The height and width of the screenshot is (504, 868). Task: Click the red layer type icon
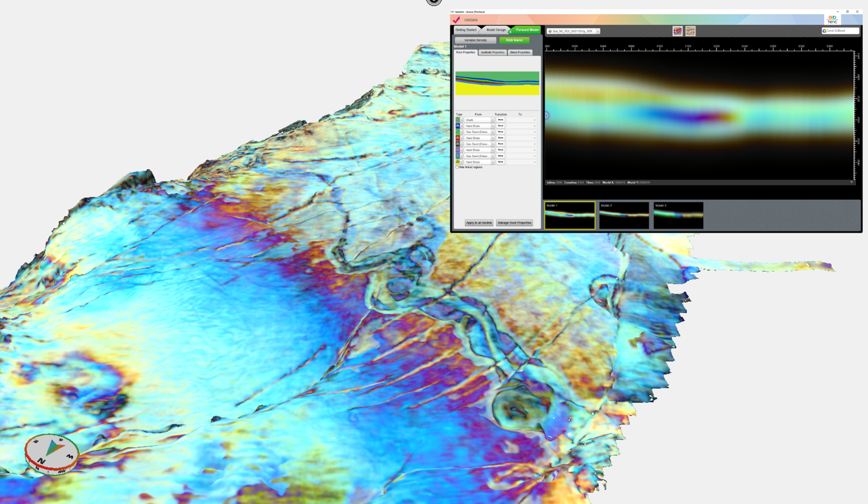click(458, 138)
